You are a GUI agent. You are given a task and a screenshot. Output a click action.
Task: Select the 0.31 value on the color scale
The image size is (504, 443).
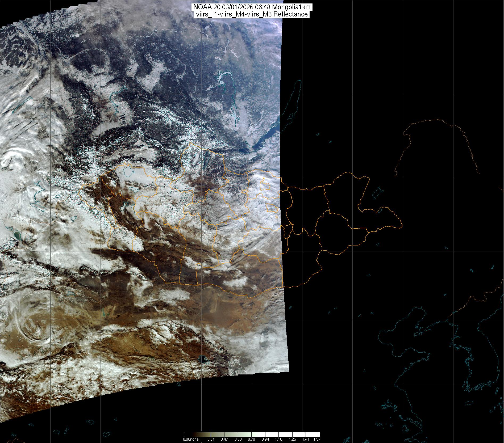[211, 439]
